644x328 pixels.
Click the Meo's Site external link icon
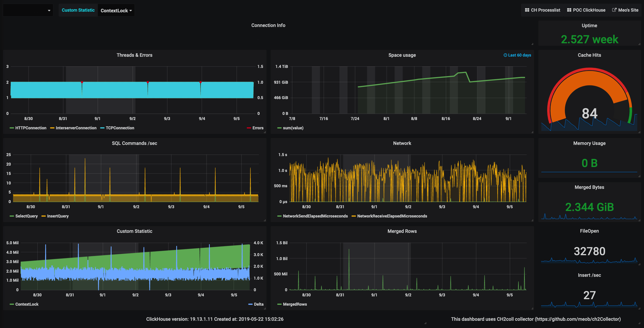(614, 10)
